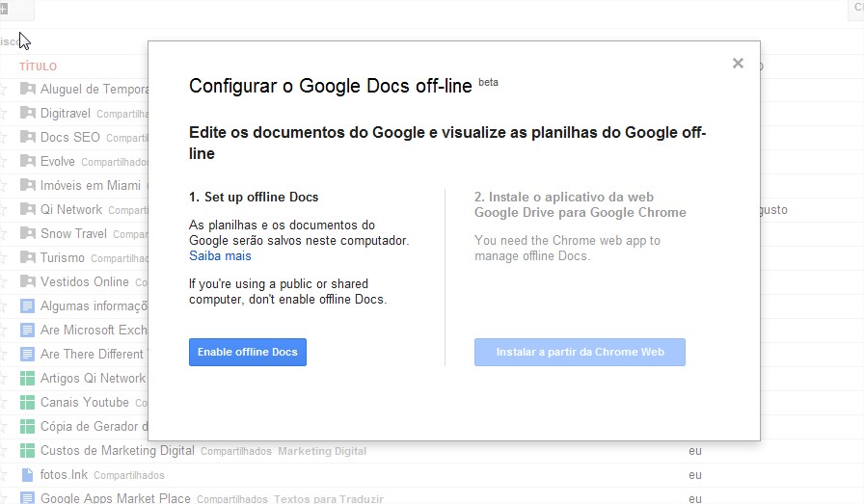864x504 pixels.
Task: Click the Artigos Qi Network spreadsheet icon
Action: click(x=27, y=378)
